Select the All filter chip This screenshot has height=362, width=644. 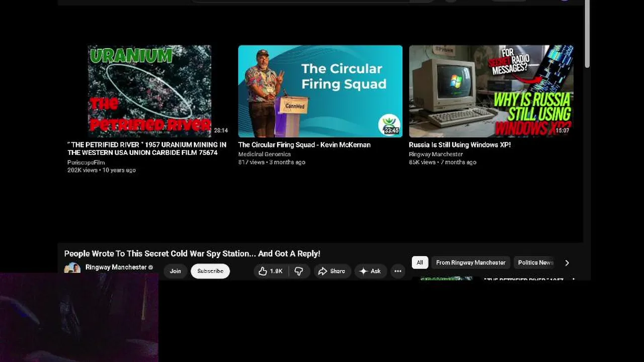(x=420, y=262)
